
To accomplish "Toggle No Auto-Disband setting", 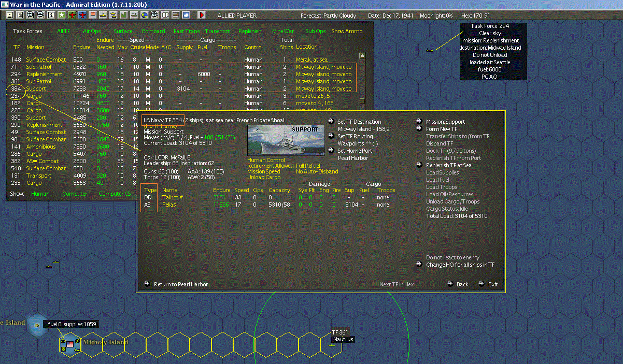I will 317,171.
